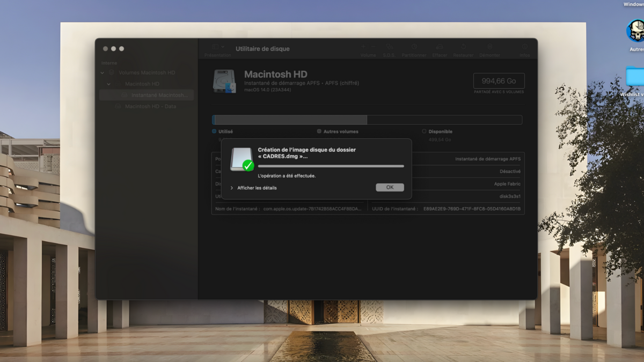Click the L'opération a été effectuée message
The image size is (644, 362).
[x=287, y=176]
